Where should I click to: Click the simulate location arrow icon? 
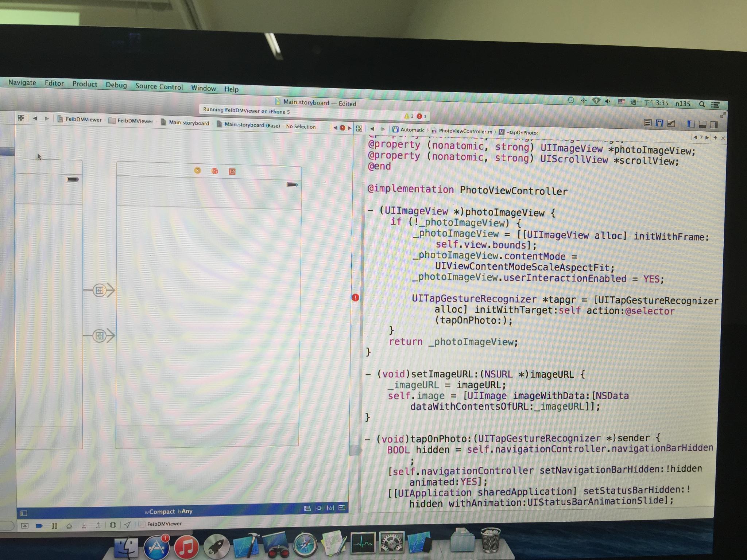[x=127, y=525]
